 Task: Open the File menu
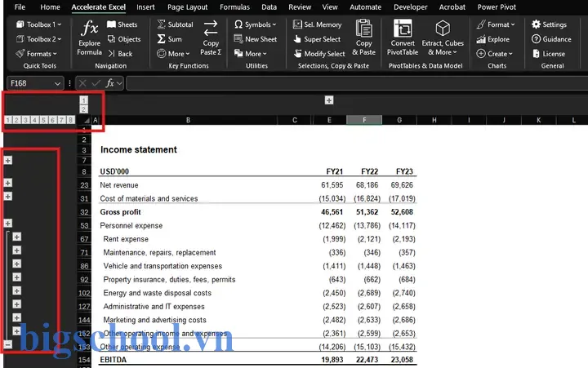(x=20, y=7)
